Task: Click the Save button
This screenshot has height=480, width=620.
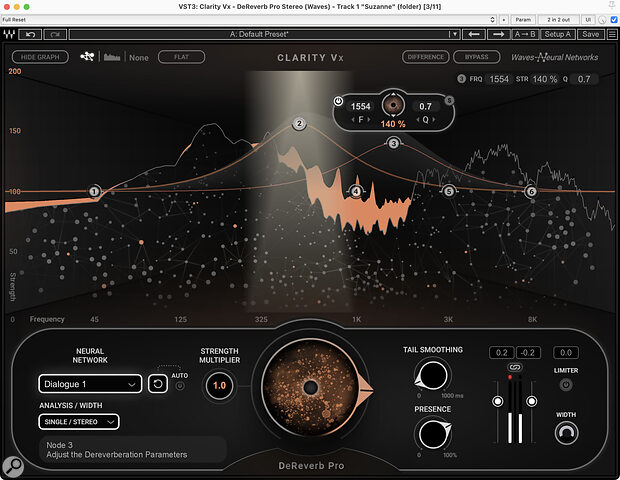Action: [591, 34]
